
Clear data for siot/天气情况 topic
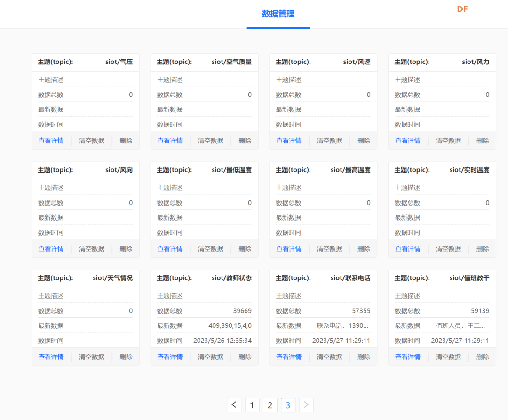pyautogui.click(x=92, y=357)
